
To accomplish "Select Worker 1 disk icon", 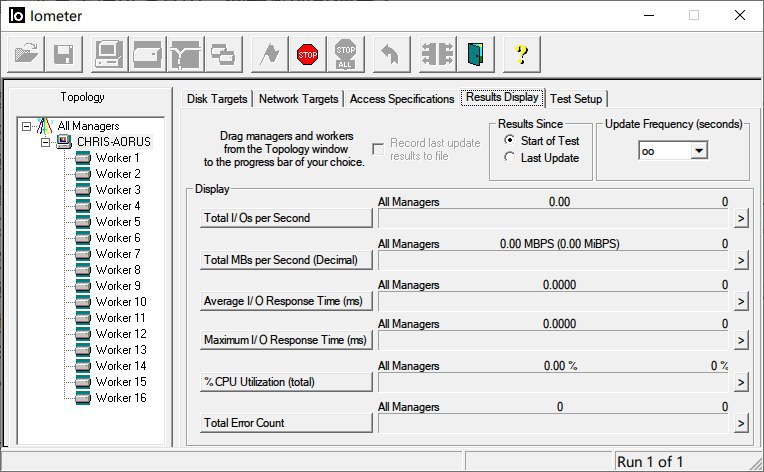I will 83,158.
